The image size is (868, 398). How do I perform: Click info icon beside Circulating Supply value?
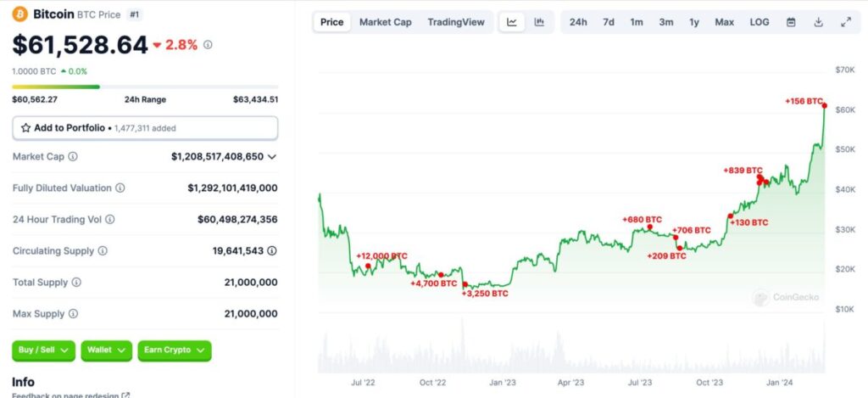[272, 251]
